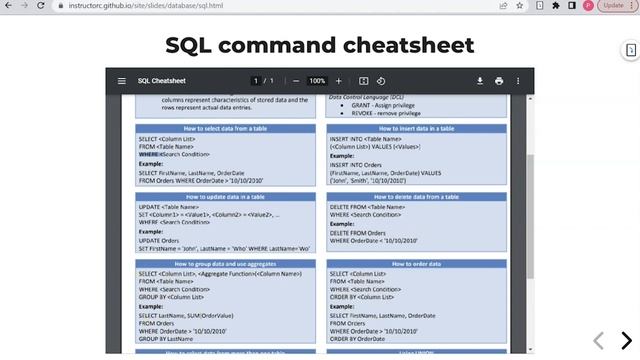Image resolution: width=640 pixels, height=360 pixels.
Task: Click PDF scrollbar up arrow
Action: 530,98
